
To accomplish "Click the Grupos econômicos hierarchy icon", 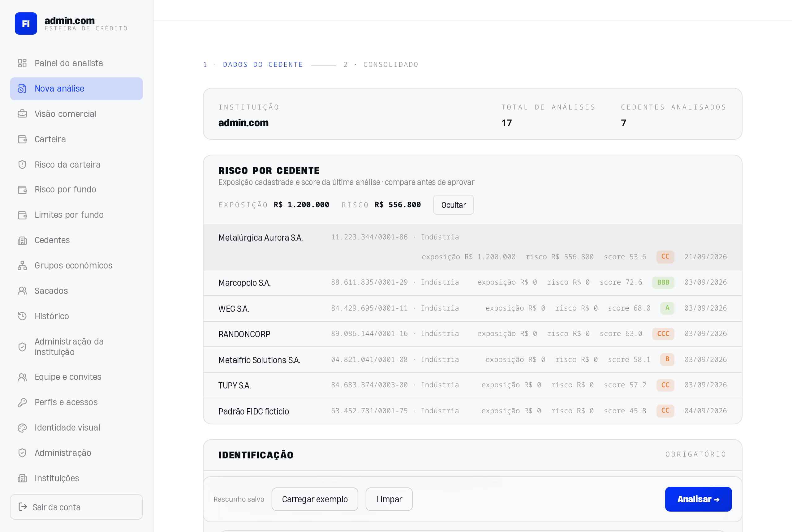I will [22, 265].
